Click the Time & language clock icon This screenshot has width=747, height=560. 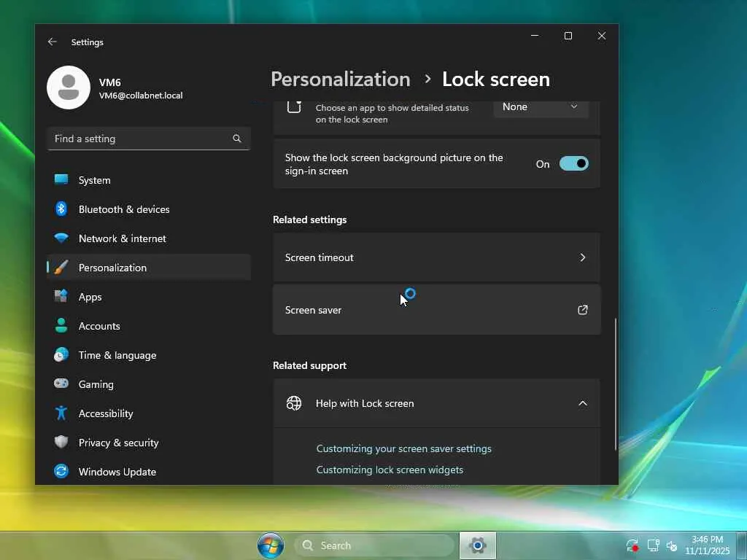coord(61,355)
